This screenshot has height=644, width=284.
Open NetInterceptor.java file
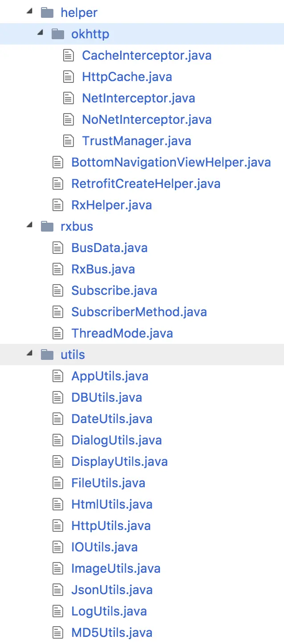[x=138, y=98]
